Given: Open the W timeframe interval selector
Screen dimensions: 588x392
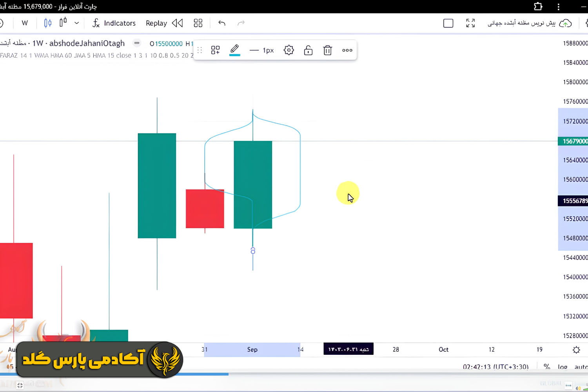Looking at the screenshot, I should pyautogui.click(x=25, y=23).
